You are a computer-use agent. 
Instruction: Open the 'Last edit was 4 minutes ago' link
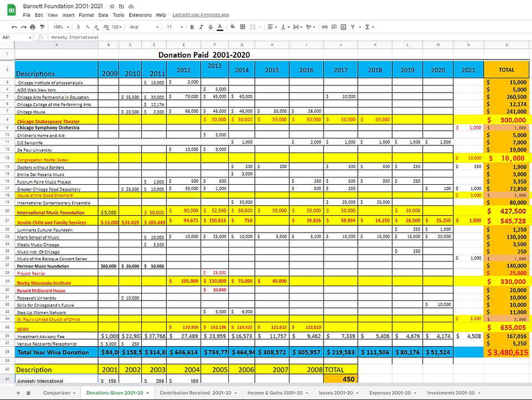pos(201,14)
